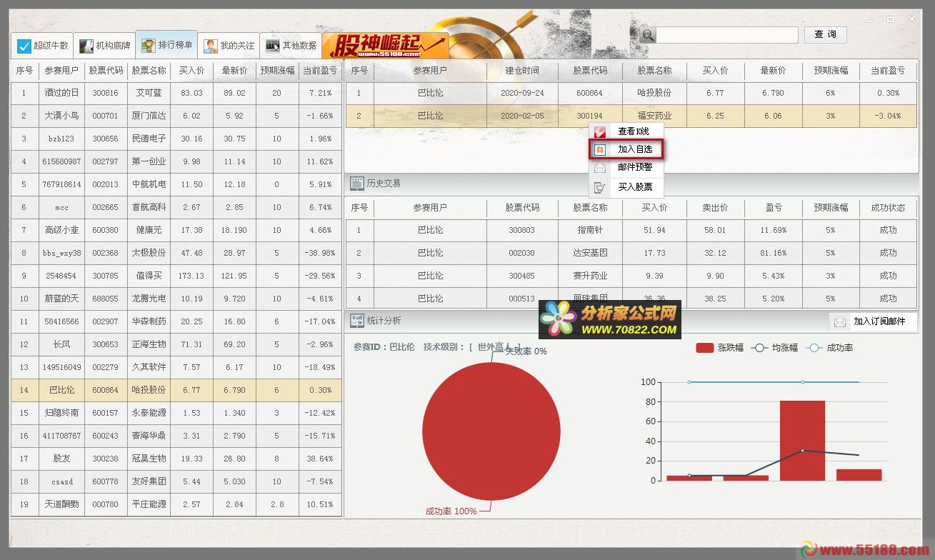The height and width of the screenshot is (560, 935).
Task: Click the checkmark icon on 超级牛散 tab
Action: pos(24,46)
